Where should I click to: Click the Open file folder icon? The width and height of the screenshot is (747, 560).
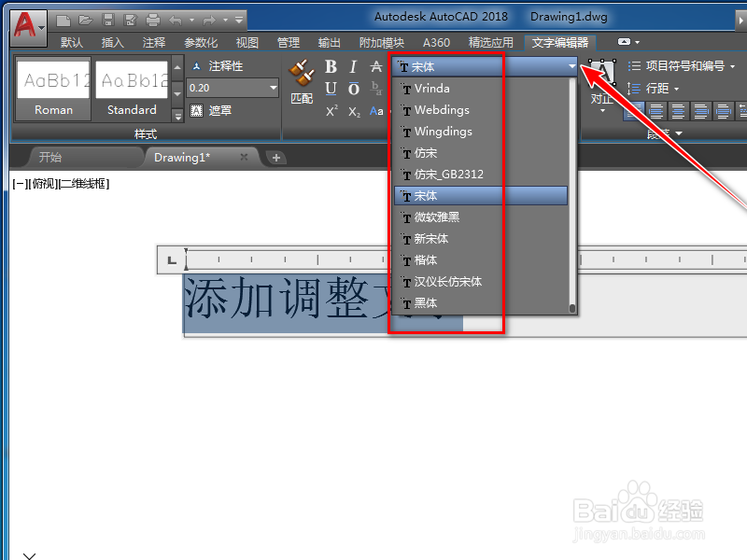tap(86, 20)
